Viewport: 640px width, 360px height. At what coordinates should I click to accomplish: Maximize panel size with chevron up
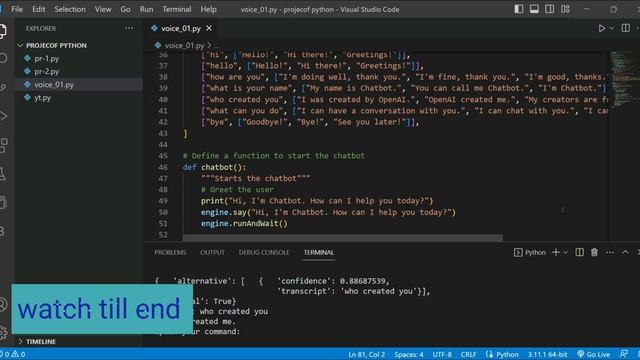(625, 252)
